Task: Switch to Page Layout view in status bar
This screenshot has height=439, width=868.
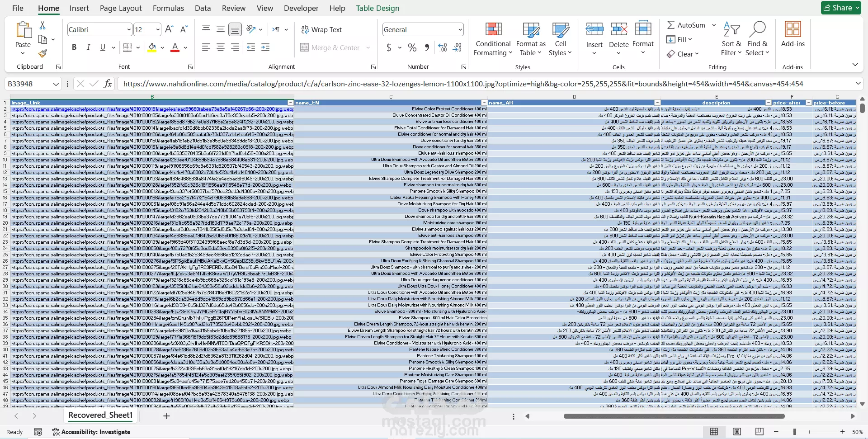Action: (x=737, y=432)
